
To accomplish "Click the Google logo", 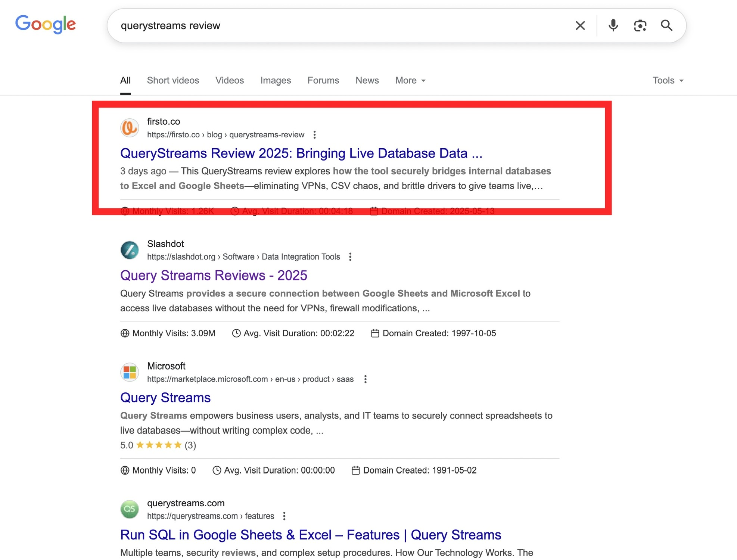I will [46, 25].
